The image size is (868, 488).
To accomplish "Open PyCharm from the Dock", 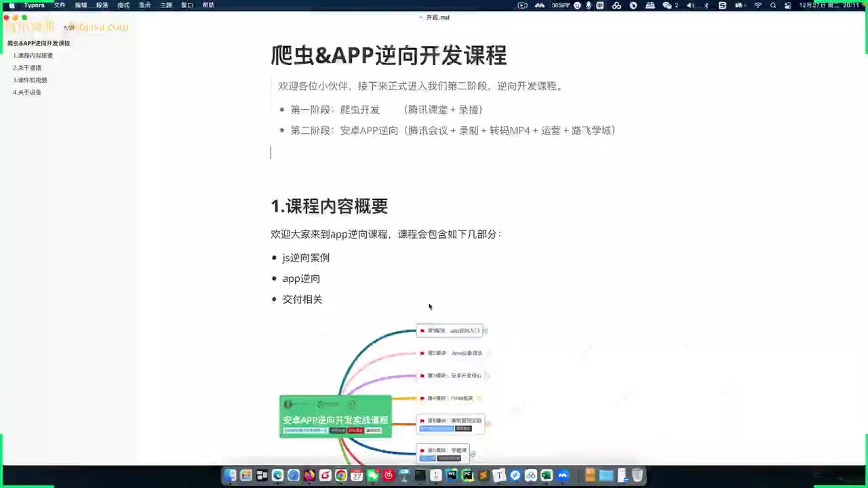I will tap(467, 476).
